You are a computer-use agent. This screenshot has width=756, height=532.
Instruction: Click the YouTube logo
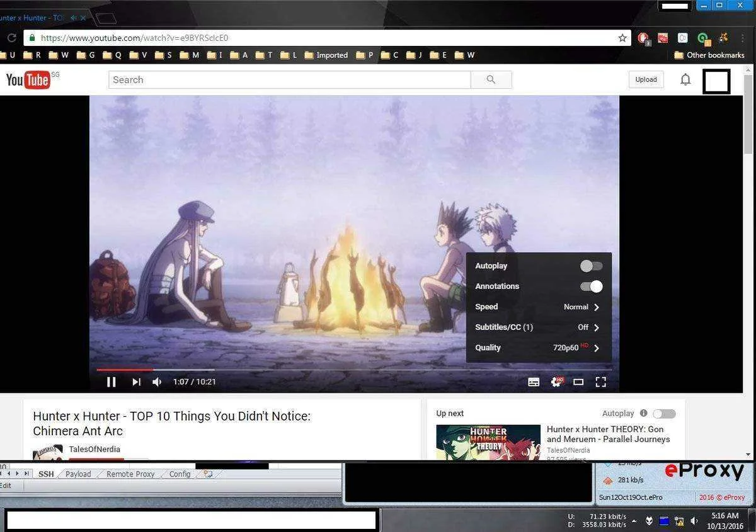(28, 79)
